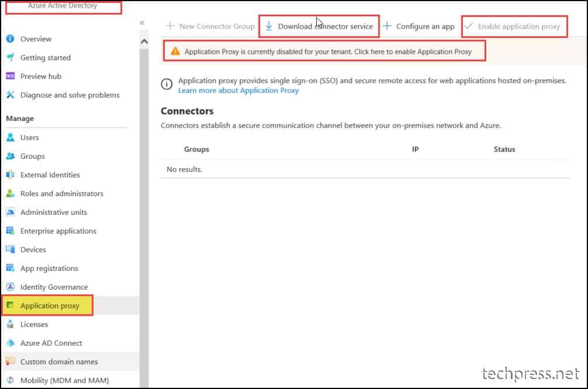The height and width of the screenshot is (389, 588).
Task: Select Enterprise applications
Action: [58, 231]
